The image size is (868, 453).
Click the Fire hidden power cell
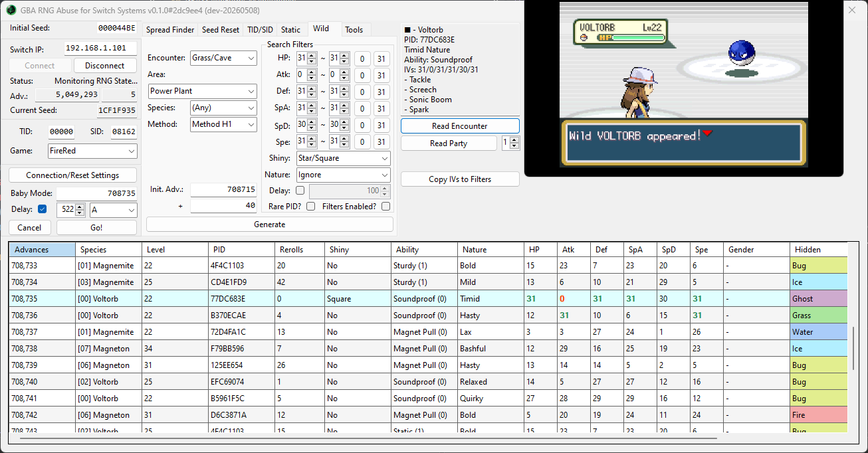coord(819,415)
